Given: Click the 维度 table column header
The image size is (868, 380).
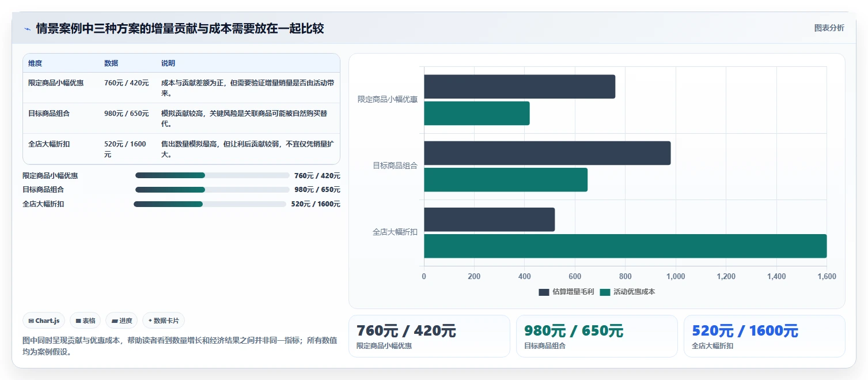Looking at the screenshot, I should (x=35, y=63).
